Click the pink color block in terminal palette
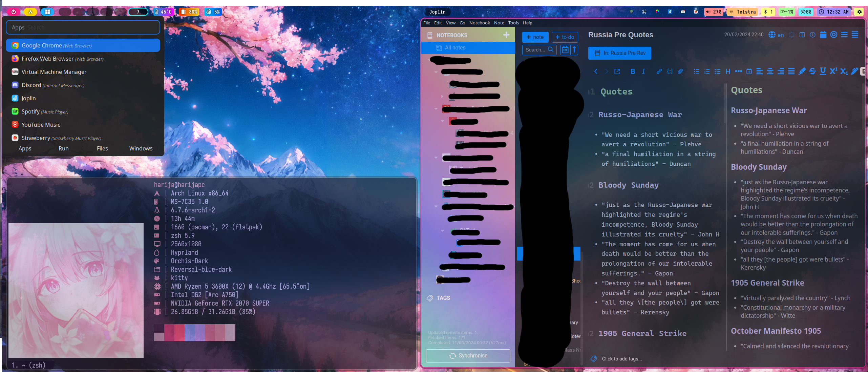Image resolution: width=868 pixels, height=372 pixels. pos(179,332)
